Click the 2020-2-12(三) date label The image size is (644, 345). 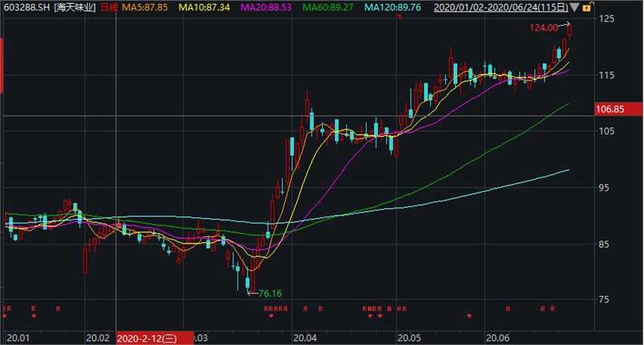(155, 338)
